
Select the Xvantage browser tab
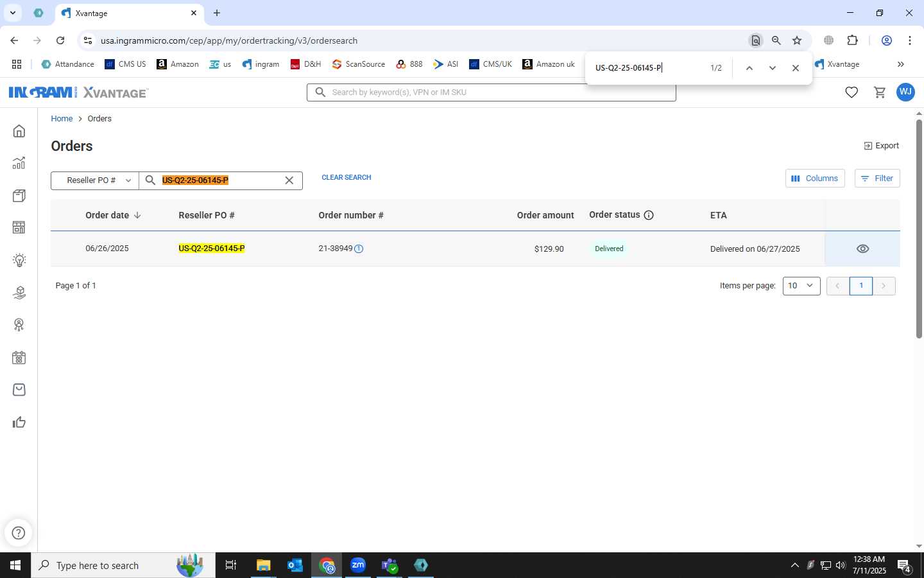[130, 13]
